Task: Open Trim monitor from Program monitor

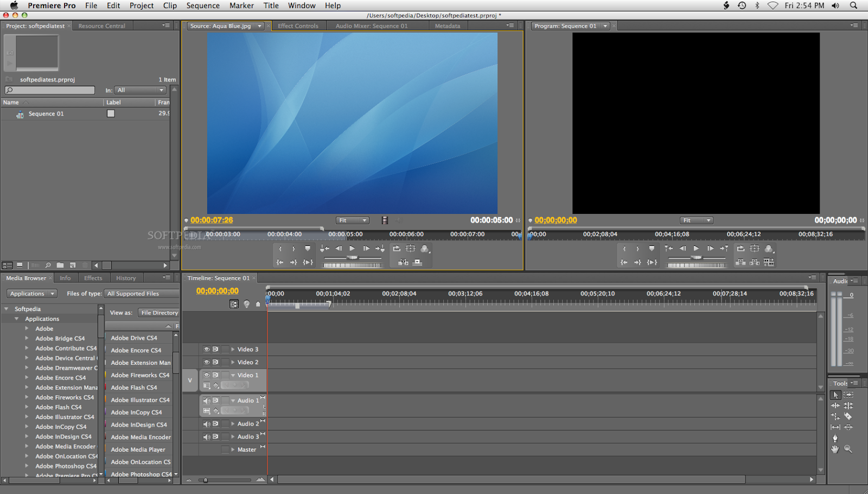Action: click(769, 262)
